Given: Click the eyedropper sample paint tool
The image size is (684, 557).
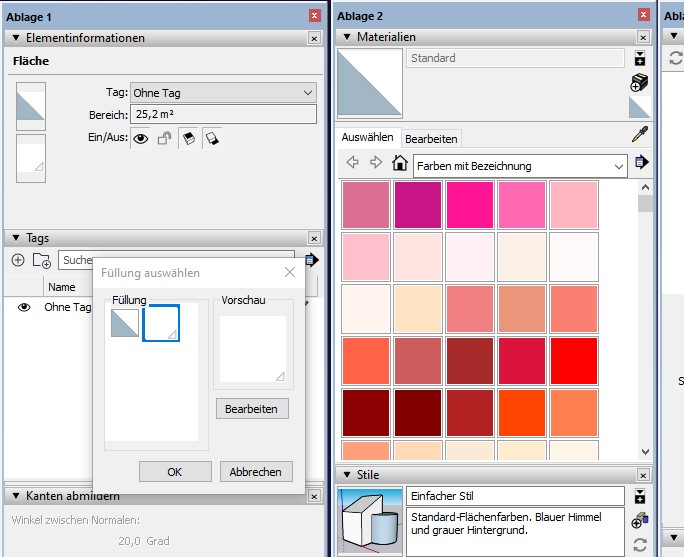Looking at the screenshot, I should 640,135.
